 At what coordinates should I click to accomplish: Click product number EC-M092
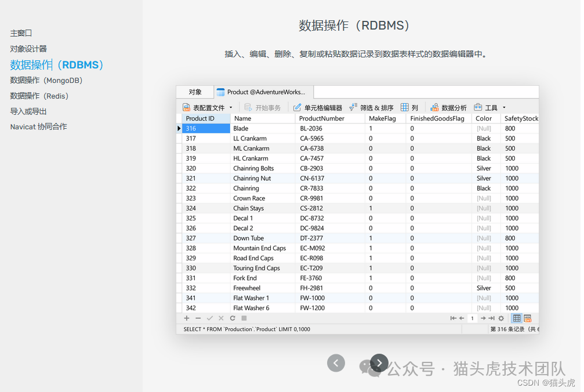click(x=330, y=248)
